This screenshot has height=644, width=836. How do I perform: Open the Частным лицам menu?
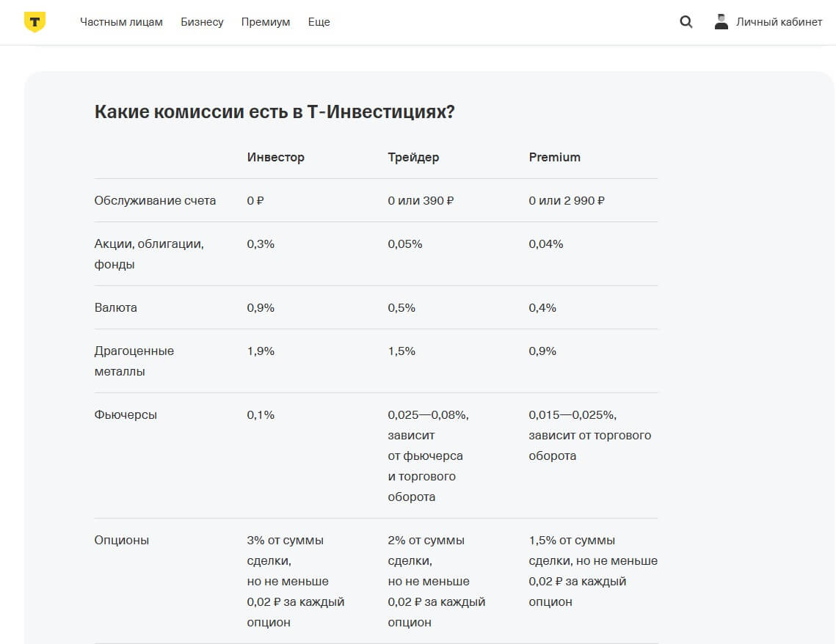(x=122, y=22)
